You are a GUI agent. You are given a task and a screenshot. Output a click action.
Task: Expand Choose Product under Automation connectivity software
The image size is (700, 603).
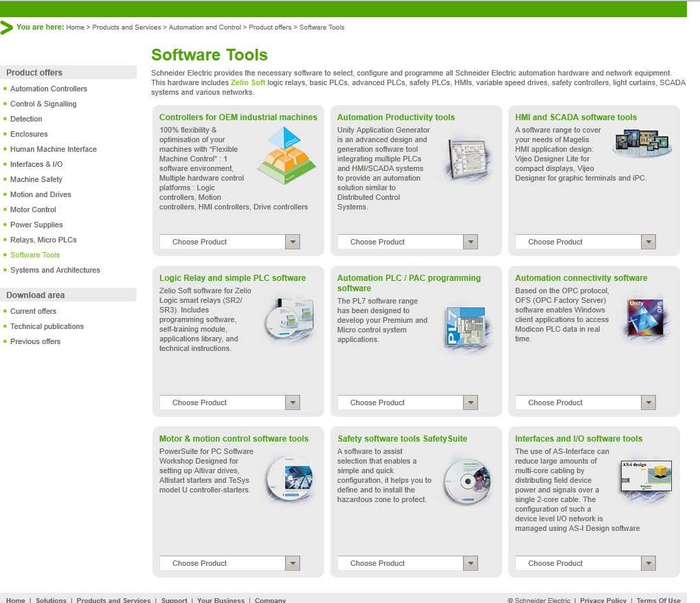click(585, 402)
